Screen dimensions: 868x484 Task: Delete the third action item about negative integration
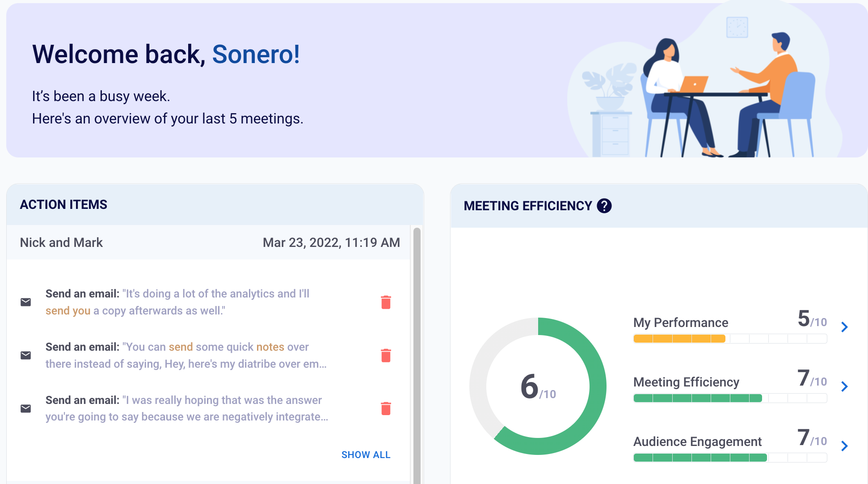click(x=386, y=408)
